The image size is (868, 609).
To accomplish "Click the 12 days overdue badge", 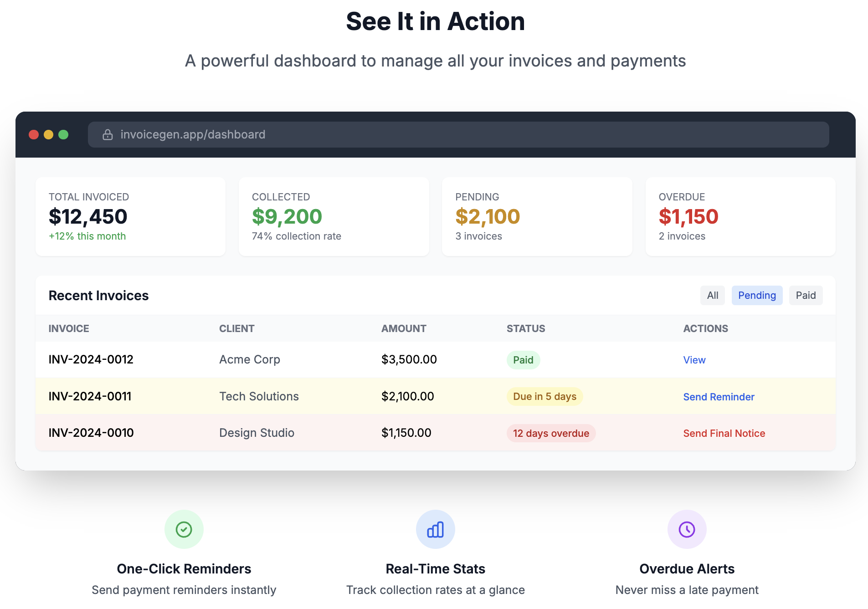I will (551, 433).
